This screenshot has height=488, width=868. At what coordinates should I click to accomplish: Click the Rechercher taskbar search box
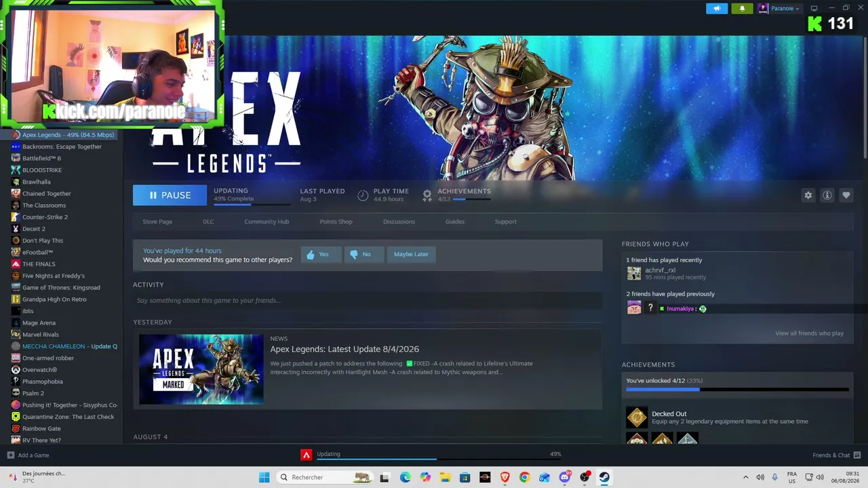pyautogui.click(x=324, y=477)
